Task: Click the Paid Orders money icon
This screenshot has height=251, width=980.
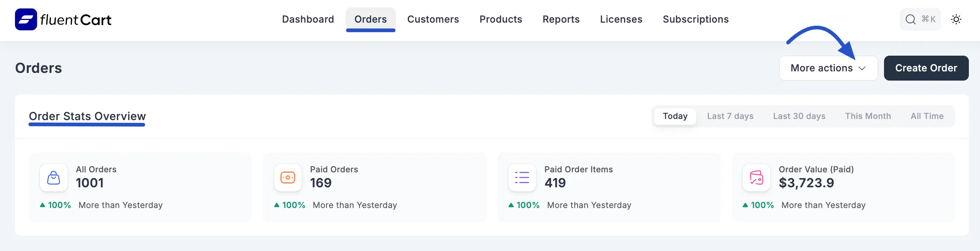Action: click(x=288, y=178)
